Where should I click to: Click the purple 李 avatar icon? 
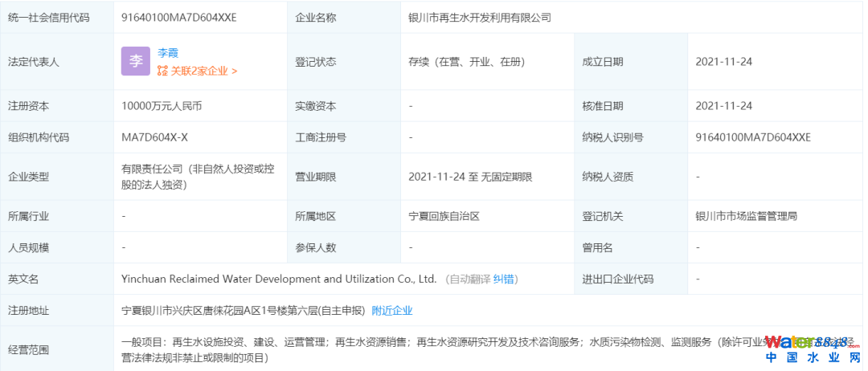coord(136,61)
